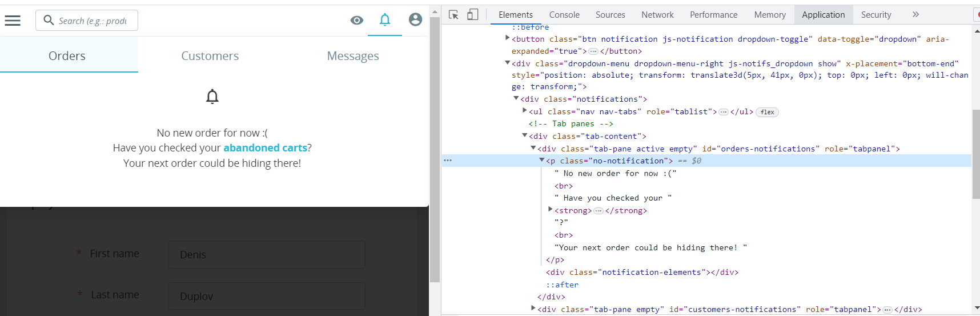Image resolution: width=980 pixels, height=316 pixels.
Task: Select the notification-elements div line
Action: coord(642,273)
